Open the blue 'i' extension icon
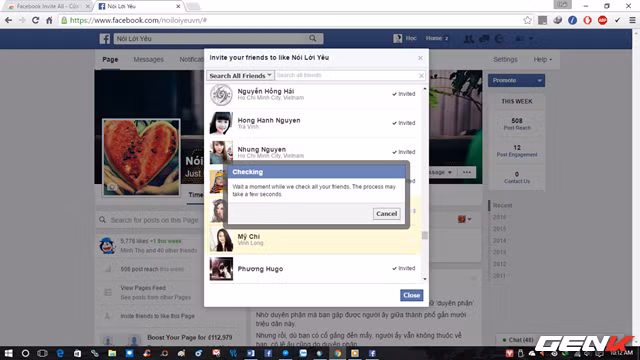Screen dimensions: 640x360 tap(572, 20)
